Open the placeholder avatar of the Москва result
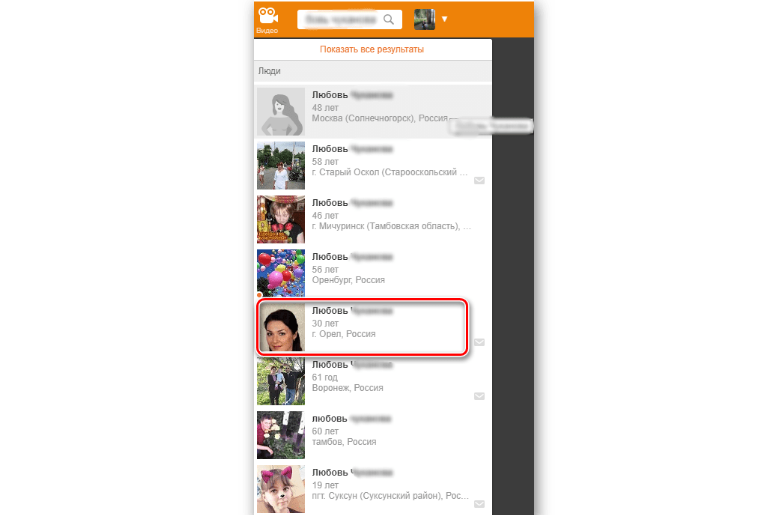Screen dimensions: 781x515 point(281,111)
